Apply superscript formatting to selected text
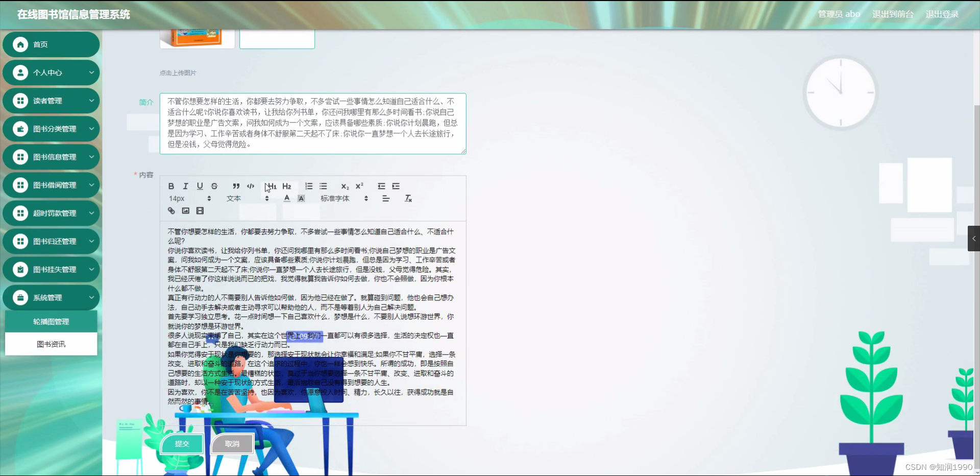 359,186
